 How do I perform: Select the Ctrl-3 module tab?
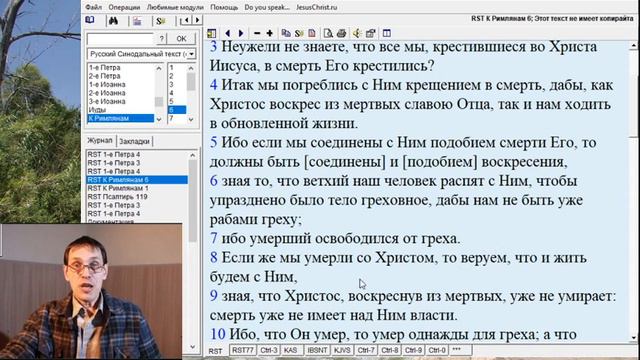pos(268,350)
